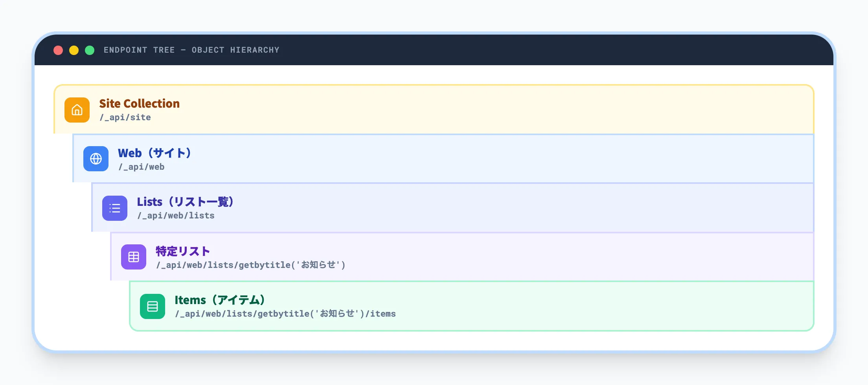Click the red traffic light in the title bar
The height and width of the screenshot is (385, 868).
pos(58,50)
